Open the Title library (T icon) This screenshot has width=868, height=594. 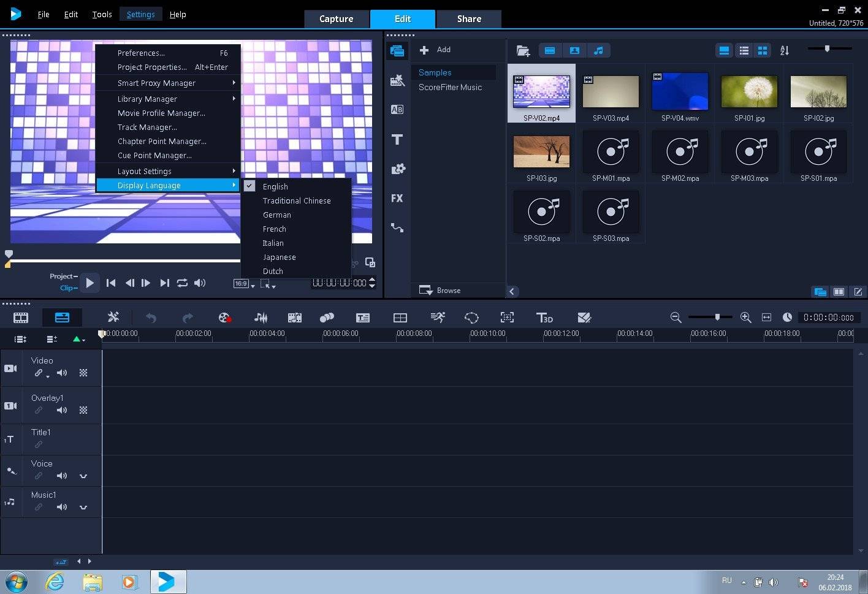(x=397, y=140)
